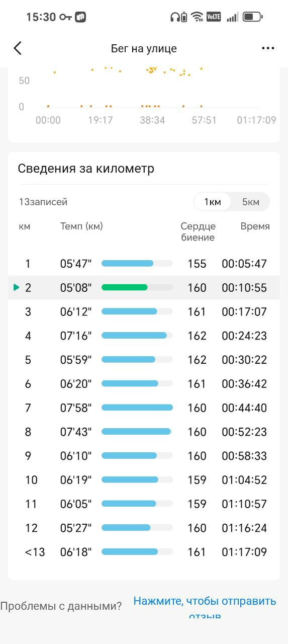Select the last <13 kilometer row
The height and width of the screenshot is (644, 288).
coord(144,552)
